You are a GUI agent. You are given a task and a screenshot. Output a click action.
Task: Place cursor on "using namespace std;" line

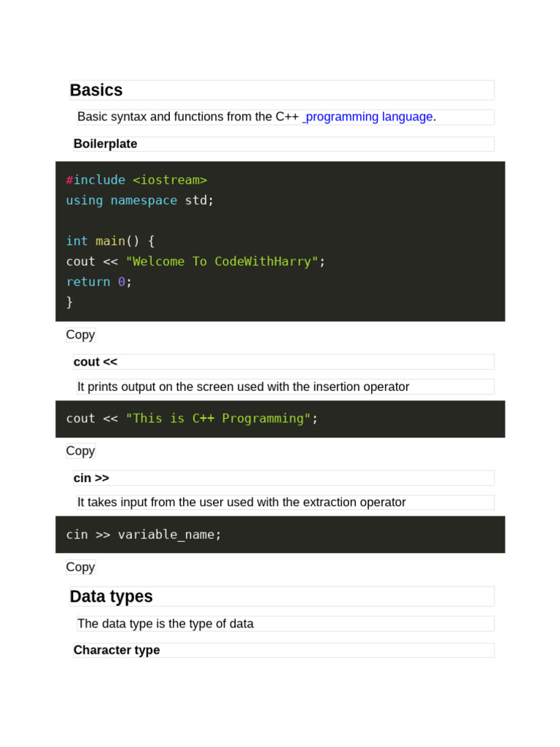point(140,200)
